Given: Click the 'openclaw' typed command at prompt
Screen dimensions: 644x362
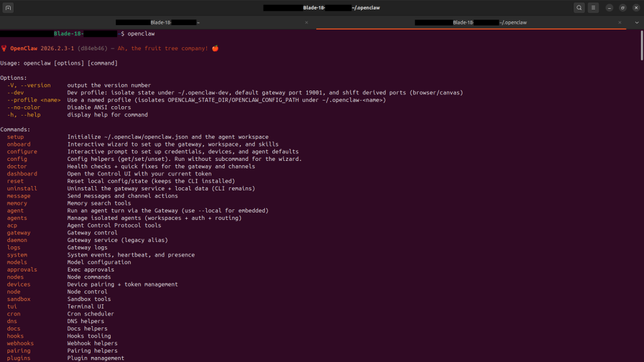Looking at the screenshot, I should pos(141,33).
